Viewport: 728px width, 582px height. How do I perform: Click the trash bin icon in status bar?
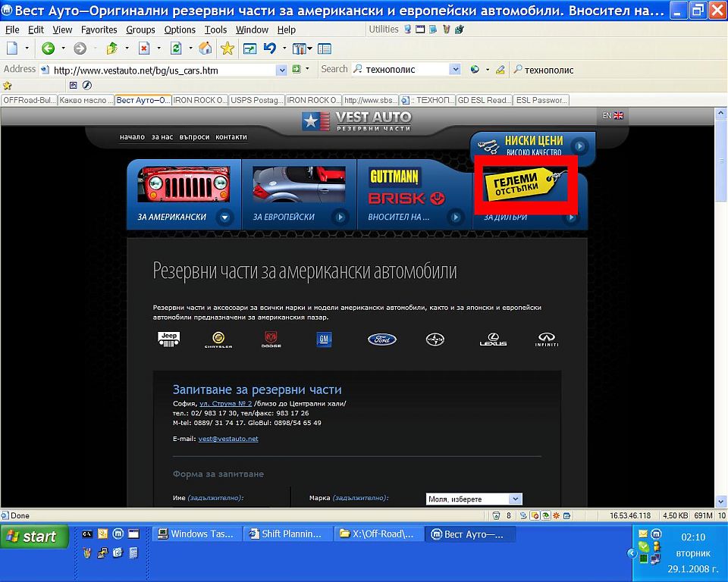point(496,515)
